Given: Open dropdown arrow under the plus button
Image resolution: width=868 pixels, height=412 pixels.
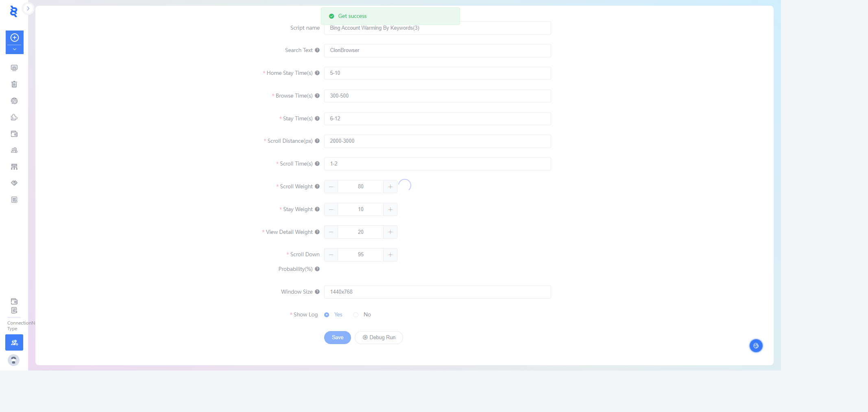Looking at the screenshot, I should [x=15, y=50].
